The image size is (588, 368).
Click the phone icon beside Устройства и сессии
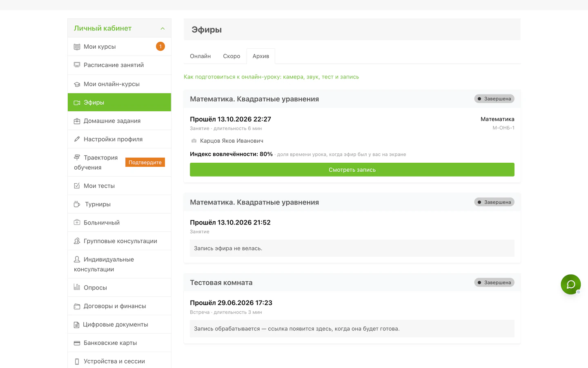tap(77, 361)
